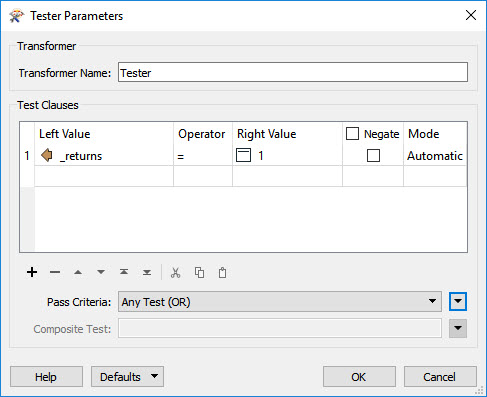Remove the selected test clause
The height and width of the screenshot is (397, 487).
[x=55, y=272]
